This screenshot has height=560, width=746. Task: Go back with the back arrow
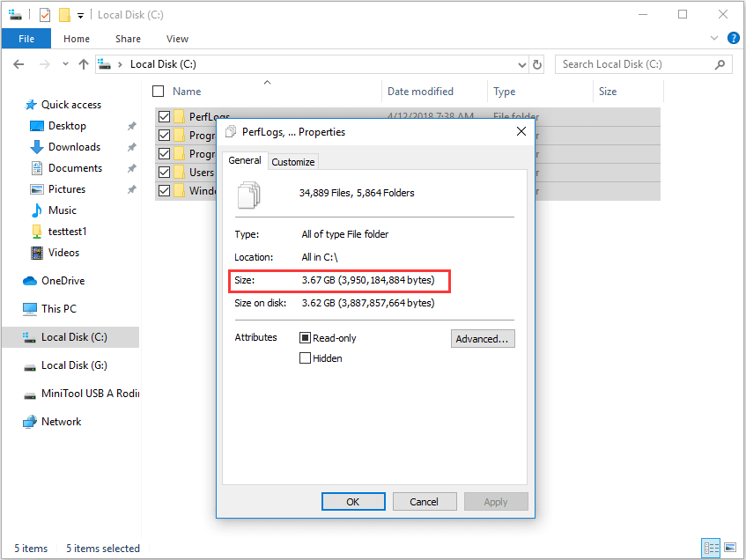pos(18,64)
